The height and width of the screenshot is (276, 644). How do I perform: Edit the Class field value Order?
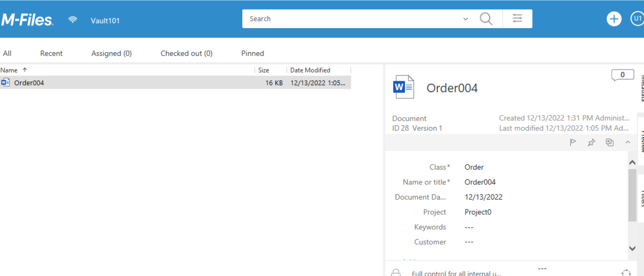(x=474, y=167)
